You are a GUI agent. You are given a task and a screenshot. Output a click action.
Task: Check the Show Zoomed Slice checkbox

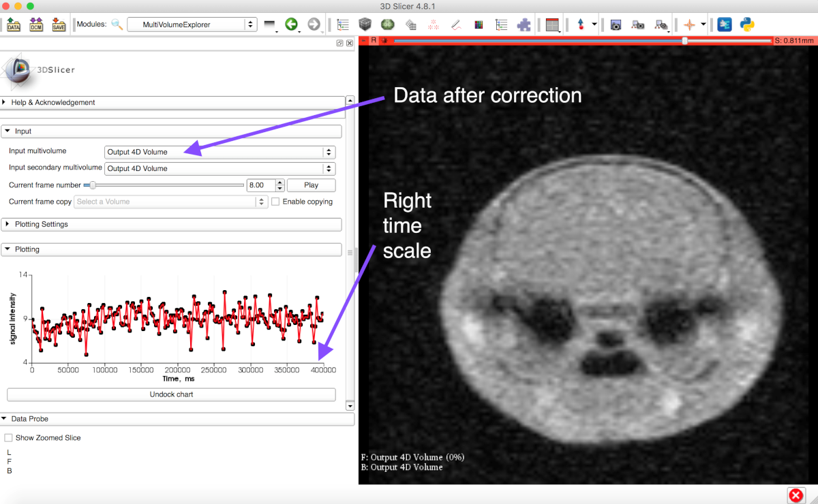[9, 438]
